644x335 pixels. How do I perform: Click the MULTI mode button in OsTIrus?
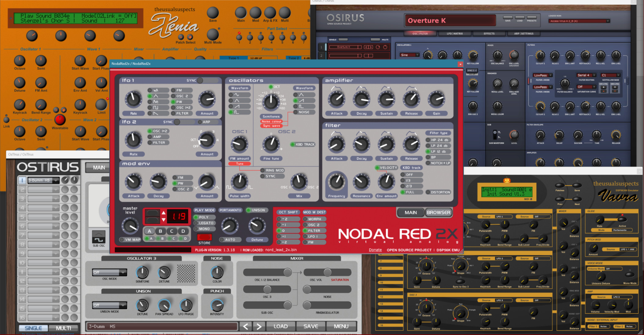coord(63,328)
